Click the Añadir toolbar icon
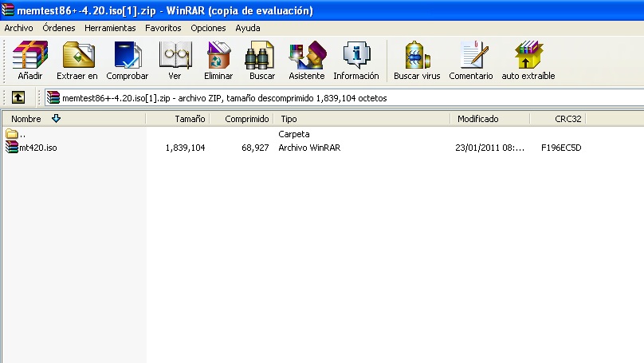Image resolution: width=644 pixels, height=363 pixels. coord(30,54)
